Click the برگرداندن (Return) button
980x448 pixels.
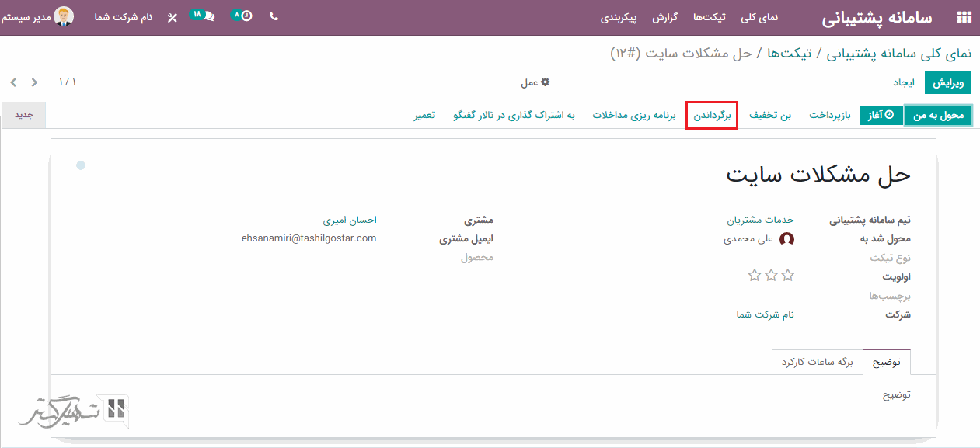712,116
